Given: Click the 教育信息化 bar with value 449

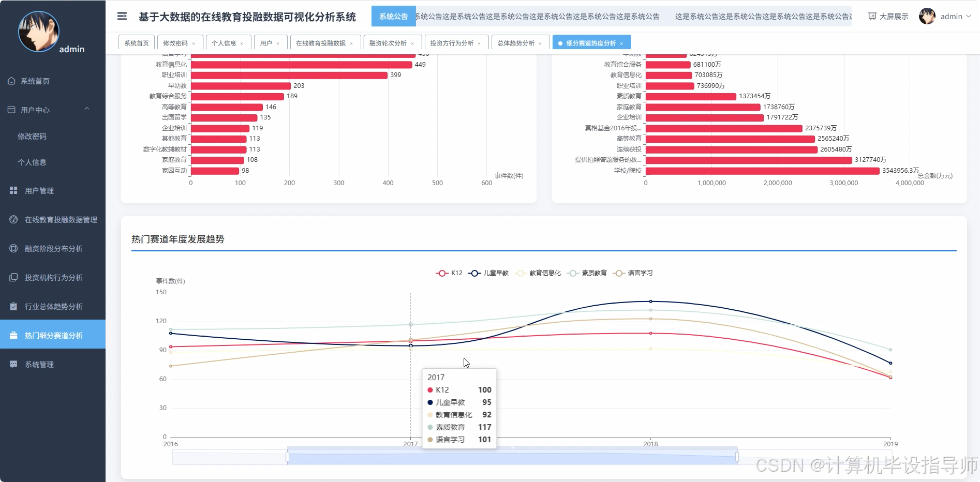Looking at the screenshot, I should (302, 65).
